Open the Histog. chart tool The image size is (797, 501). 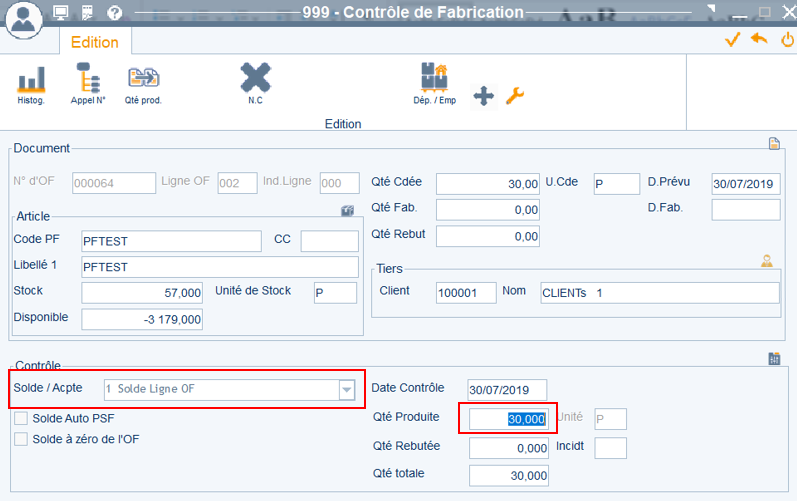click(x=31, y=85)
